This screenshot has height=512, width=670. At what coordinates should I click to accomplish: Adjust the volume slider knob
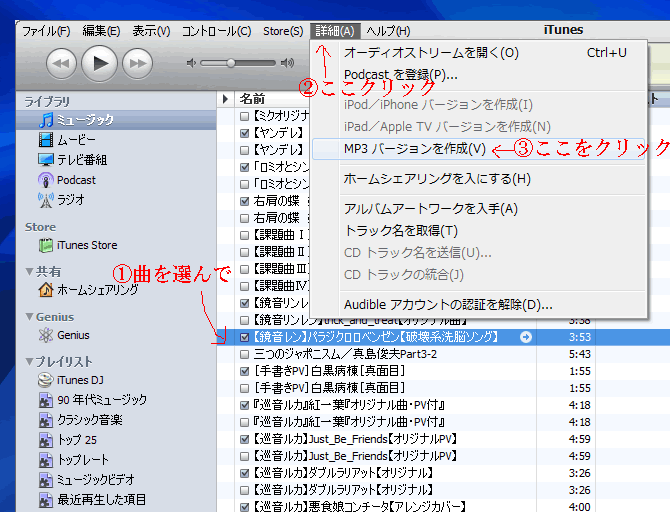[231, 63]
